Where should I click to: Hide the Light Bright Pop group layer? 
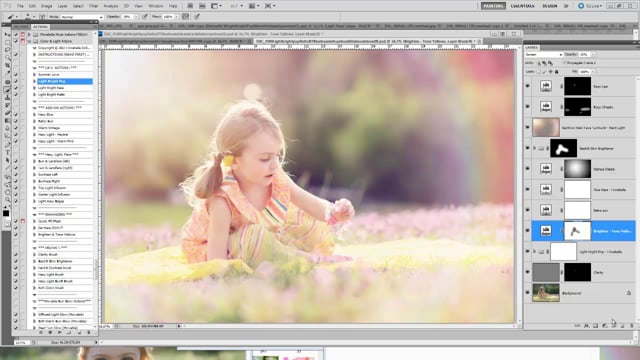(528, 251)
